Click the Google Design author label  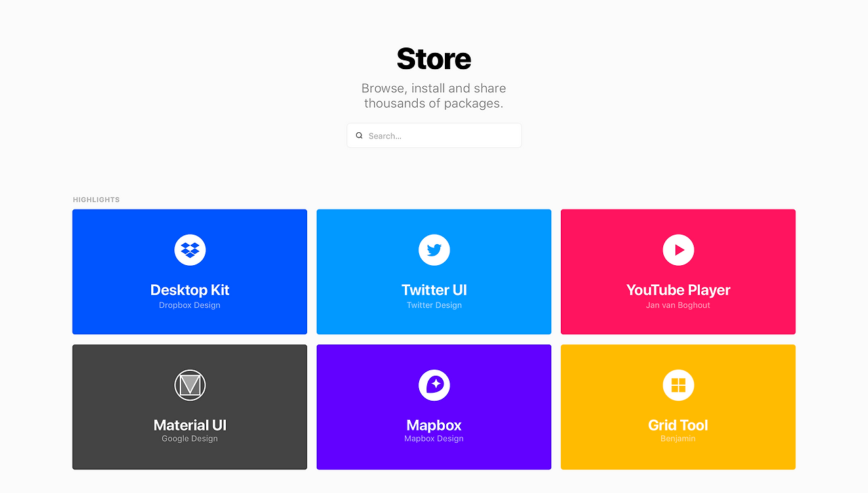[x=190, y=439]
